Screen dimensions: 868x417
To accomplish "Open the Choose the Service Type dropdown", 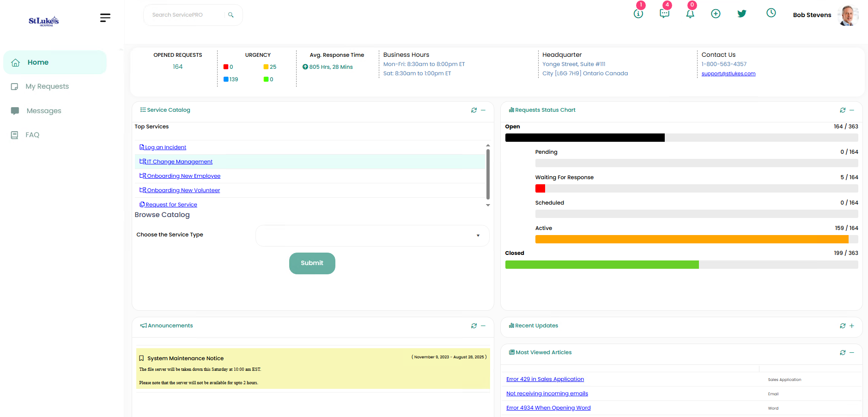I will click(x=372, y=236).
